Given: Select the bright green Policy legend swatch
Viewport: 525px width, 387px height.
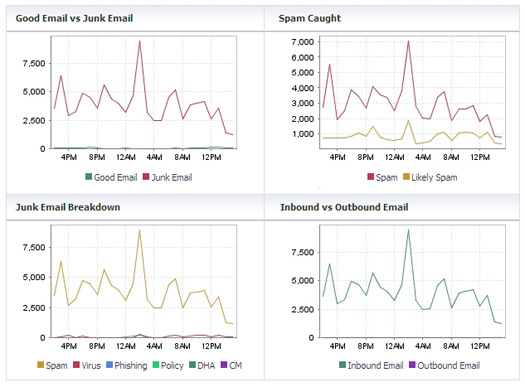Looking at the screenshot, I should point(156,365).
